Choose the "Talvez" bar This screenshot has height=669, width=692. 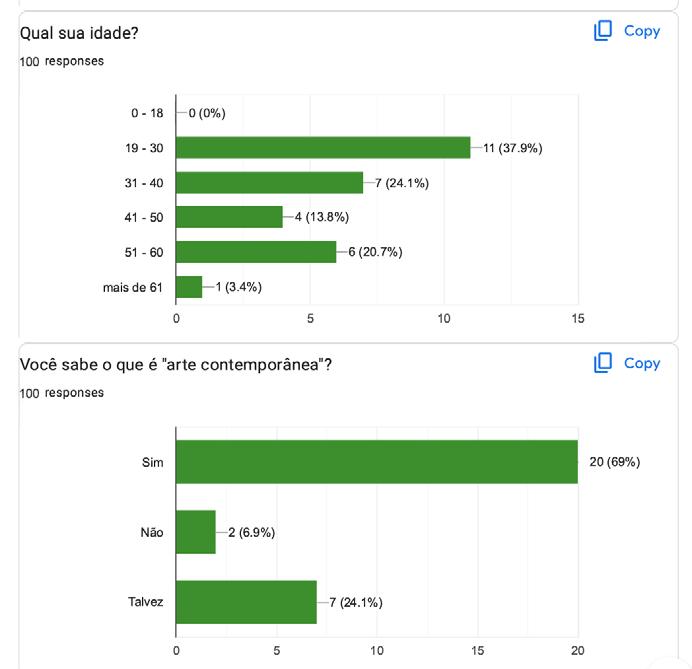246,602
